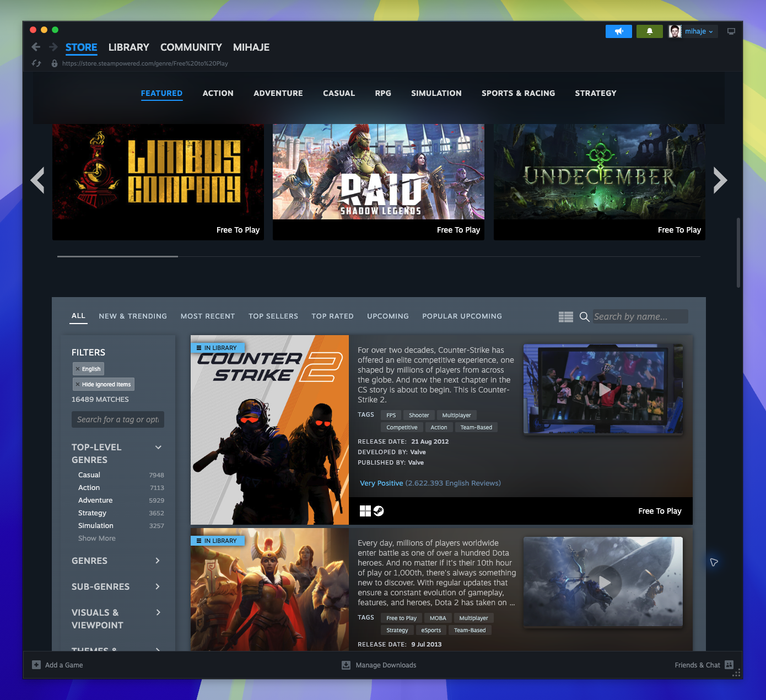
Task: Select the RPG genre tab
Action: click(383, 93)
